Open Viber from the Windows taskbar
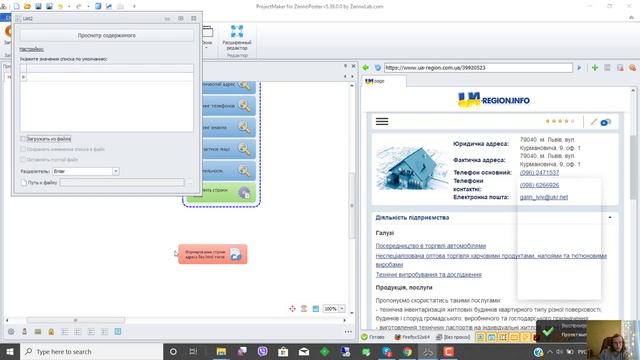 [x=262, y=351]
